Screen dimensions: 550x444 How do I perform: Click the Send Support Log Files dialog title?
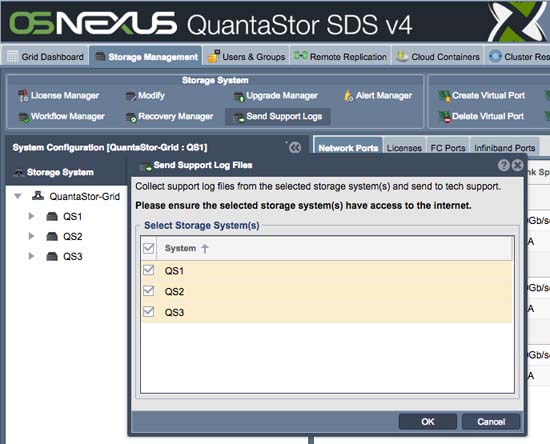[203, 165]
